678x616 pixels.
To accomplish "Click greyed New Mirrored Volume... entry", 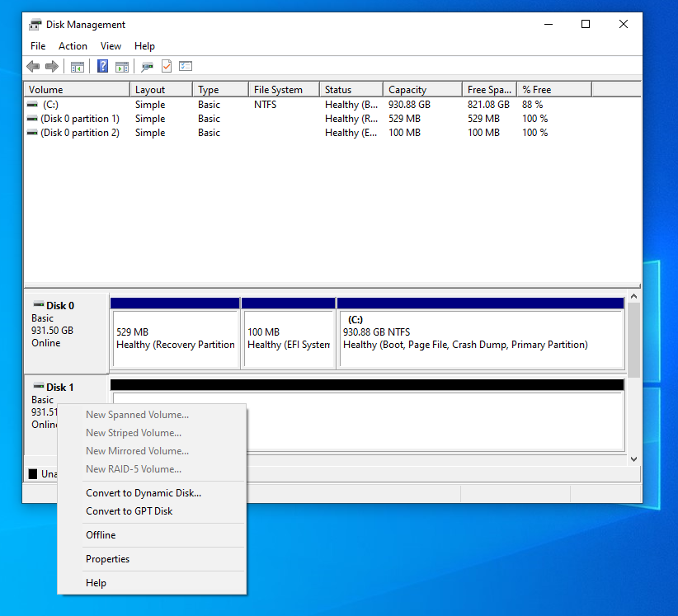I will click(x=152, y=451).
